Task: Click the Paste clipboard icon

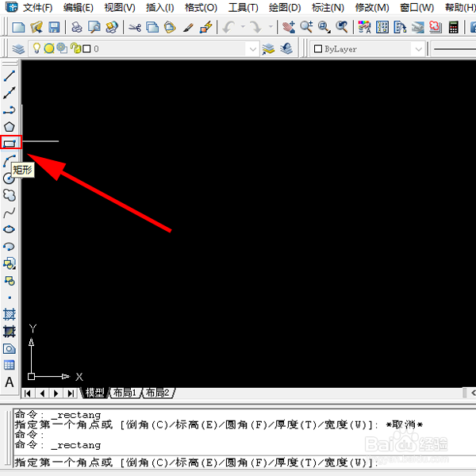Action: tap(170, 27)
